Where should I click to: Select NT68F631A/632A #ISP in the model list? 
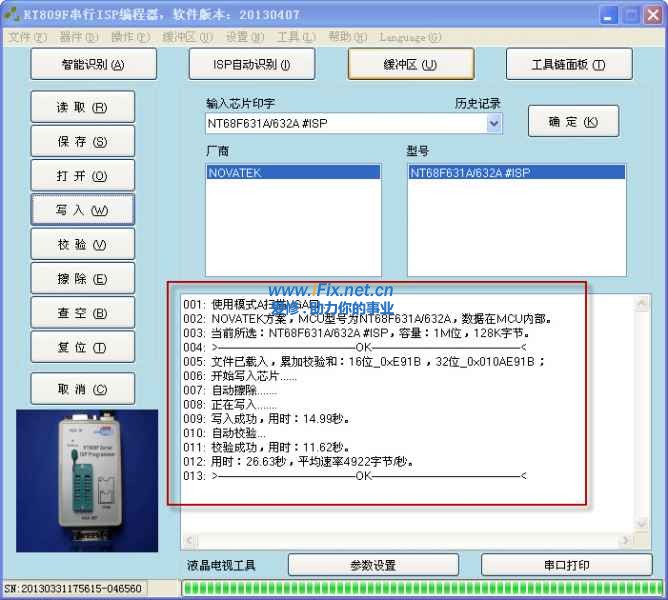point(516,172)
